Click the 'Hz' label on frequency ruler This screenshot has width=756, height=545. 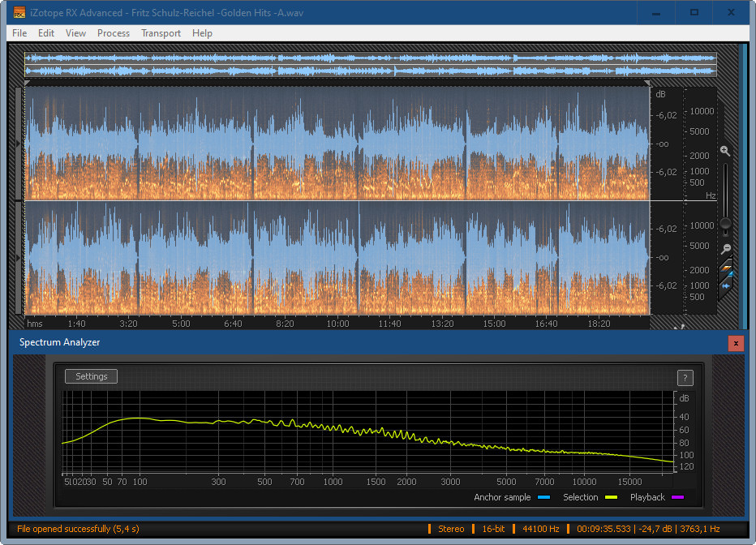711,195
